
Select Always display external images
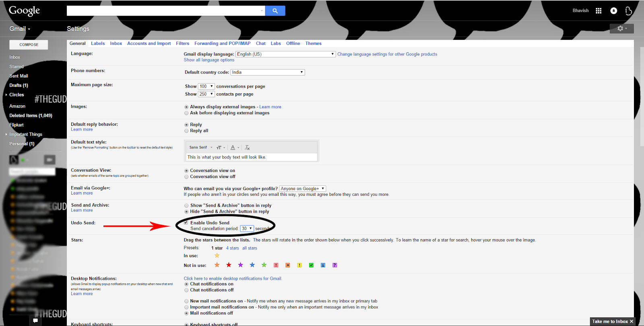pyautogui.click(x=186, y=107)
